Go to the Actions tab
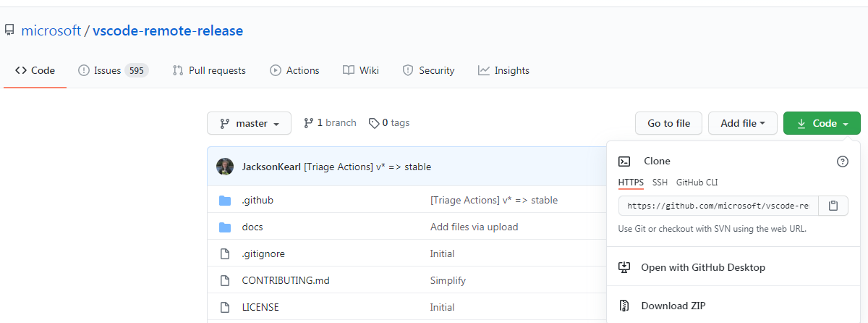Image resolution: width=868 pixels, height=323 pixels. point(294,70)
